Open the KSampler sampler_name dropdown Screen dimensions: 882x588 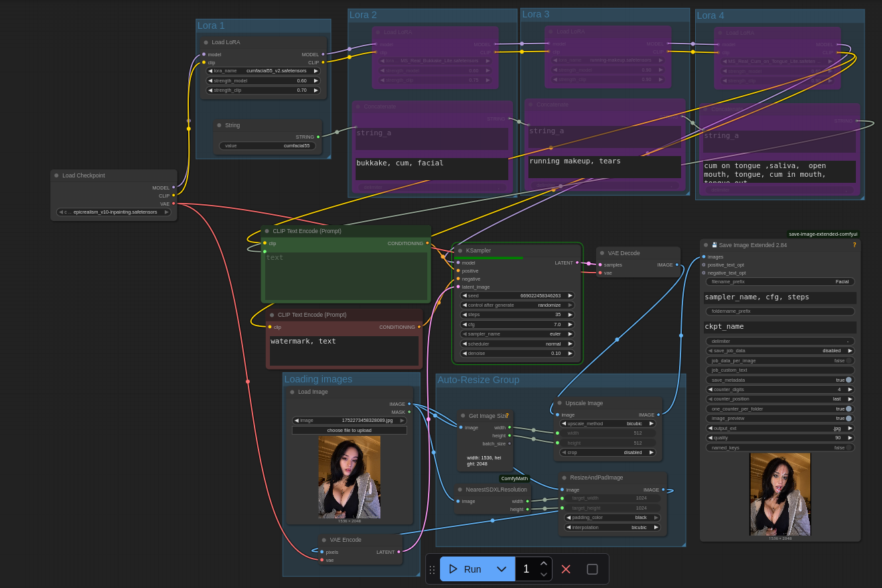[518, 334]
